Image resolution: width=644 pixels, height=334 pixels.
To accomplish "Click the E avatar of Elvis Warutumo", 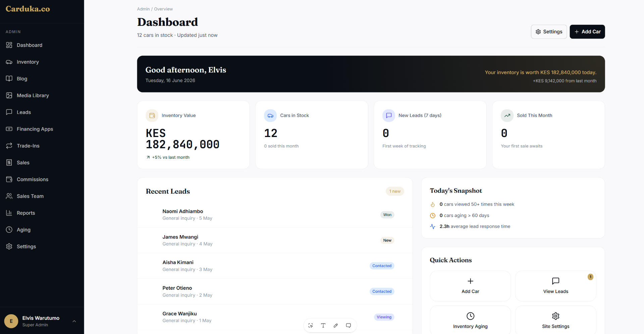I will [11, 321].
